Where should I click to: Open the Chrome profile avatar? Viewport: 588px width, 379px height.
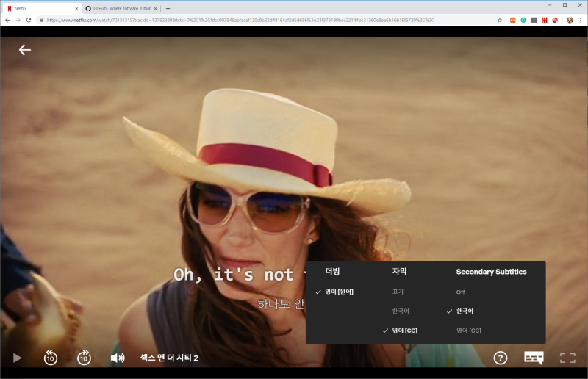(570, 21)
